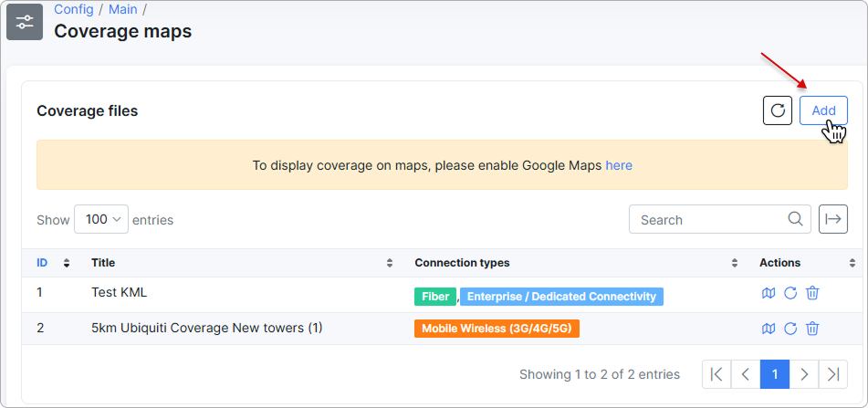Image resolution: width=868 pixels, height=408 pixels.
Task: Select page 1 in pagination
Action: pyautogui.click(x=775, y=374)
